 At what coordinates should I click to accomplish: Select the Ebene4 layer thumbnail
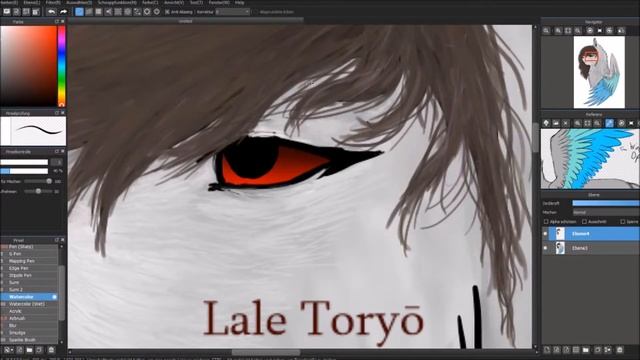pyautogui.click(x=560, y=234)
